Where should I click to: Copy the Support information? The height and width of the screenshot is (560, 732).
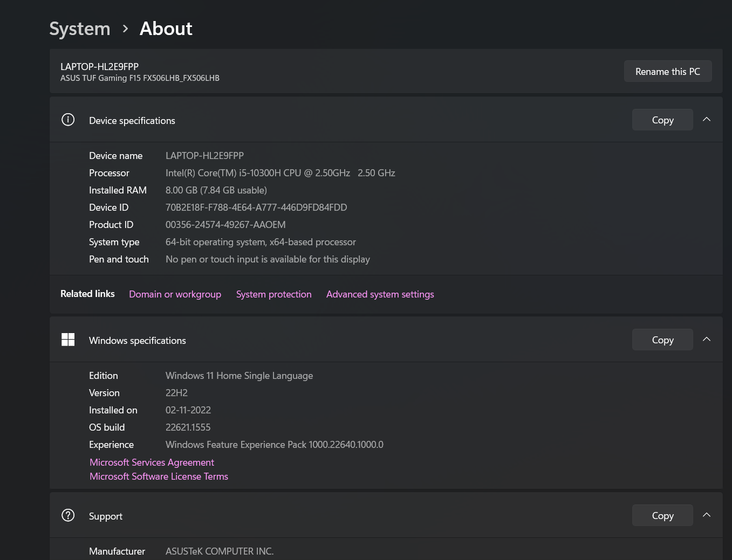pos(662,515)
